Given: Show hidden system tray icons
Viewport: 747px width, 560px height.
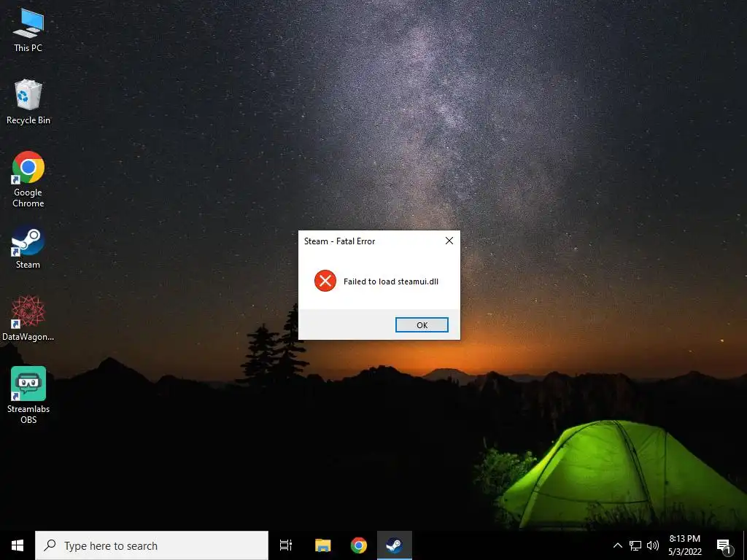Looking at the screenshot, I should 617,545.
